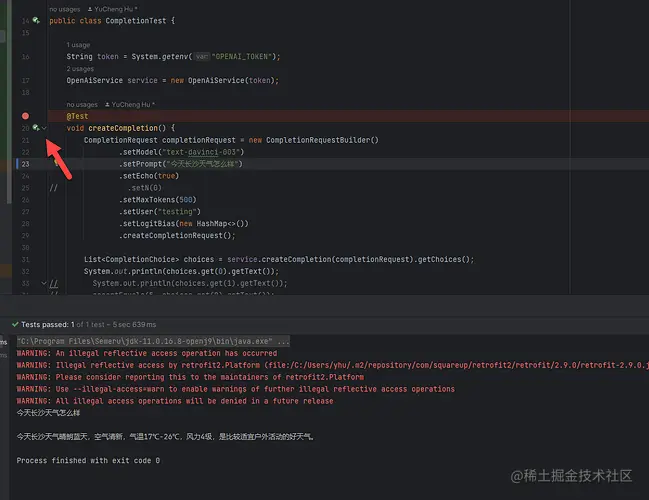
Task: Click gutter line number 23
Action: point(25,164)
